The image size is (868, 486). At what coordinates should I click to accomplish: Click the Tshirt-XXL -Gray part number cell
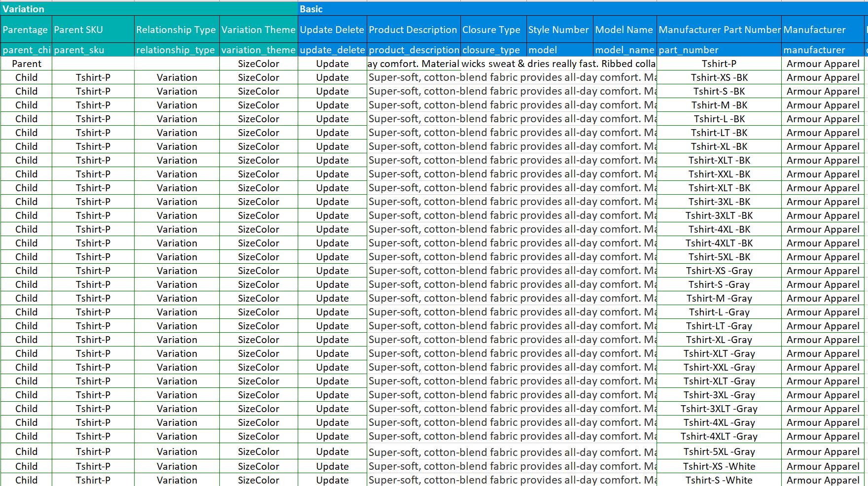pyautogui.click(x=719, y=367)
